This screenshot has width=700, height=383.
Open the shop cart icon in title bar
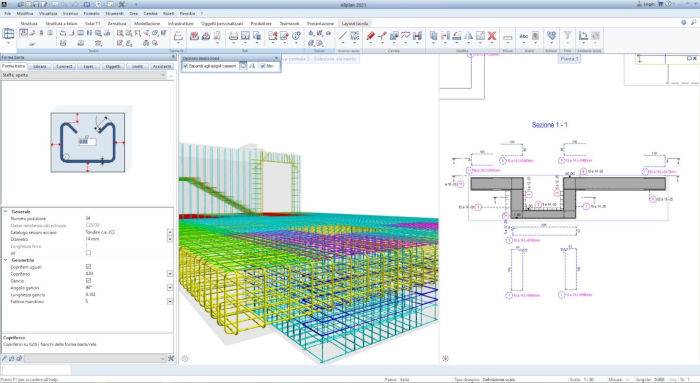pos(659,4)
